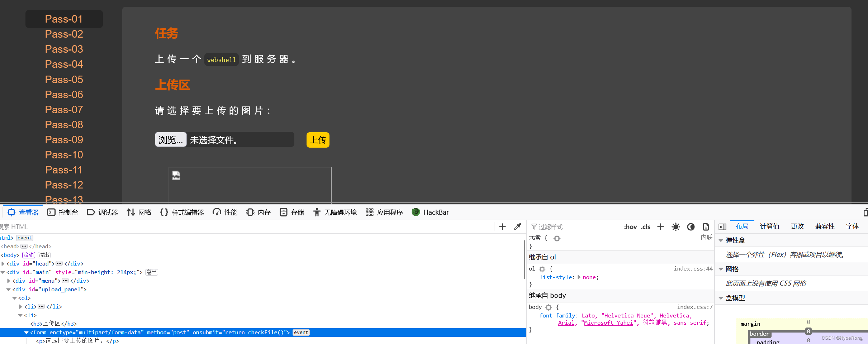Expand the div id="menu" node
The width and height of the screenshot is (868, 344).
point(9,281)
